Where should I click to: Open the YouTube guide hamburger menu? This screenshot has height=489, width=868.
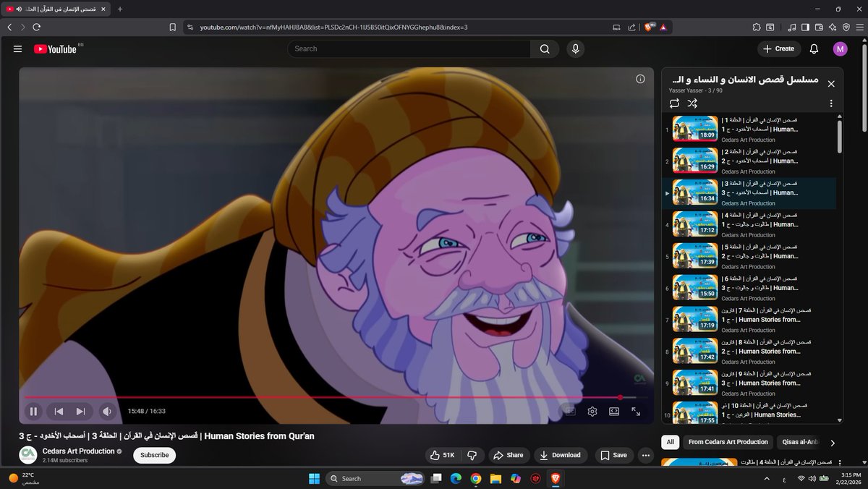pyautogui.click(x=17, y=48)
